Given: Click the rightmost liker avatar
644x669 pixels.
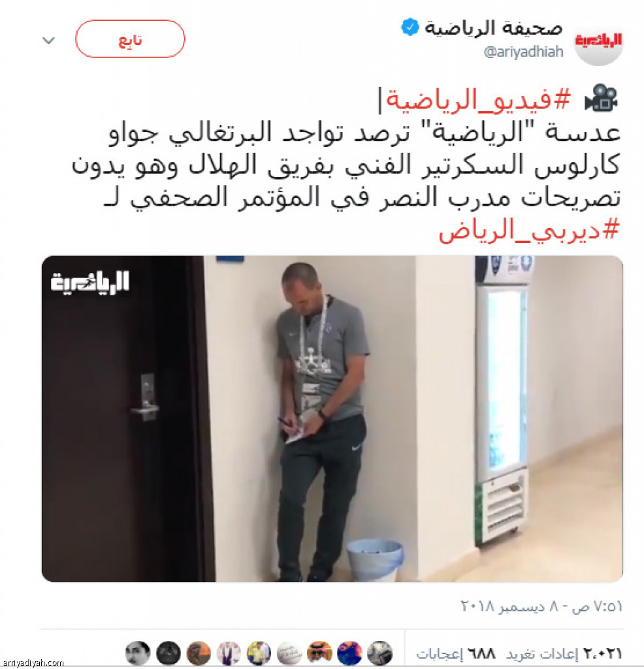Looking at the screenshot, I should (379, 653).
